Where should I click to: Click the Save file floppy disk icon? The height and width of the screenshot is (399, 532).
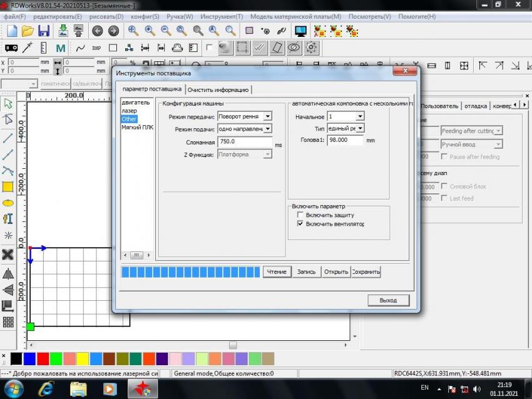pos(44,30)
